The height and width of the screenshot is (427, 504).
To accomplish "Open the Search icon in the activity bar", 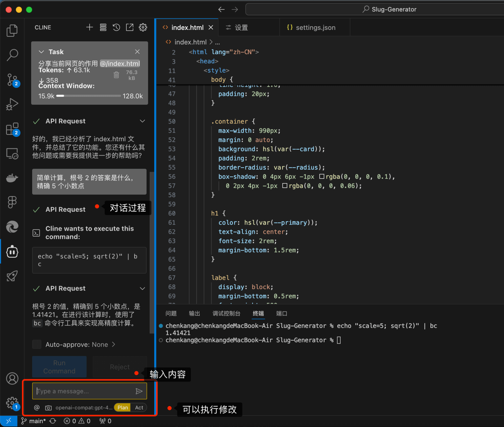I will coord(12,55).
